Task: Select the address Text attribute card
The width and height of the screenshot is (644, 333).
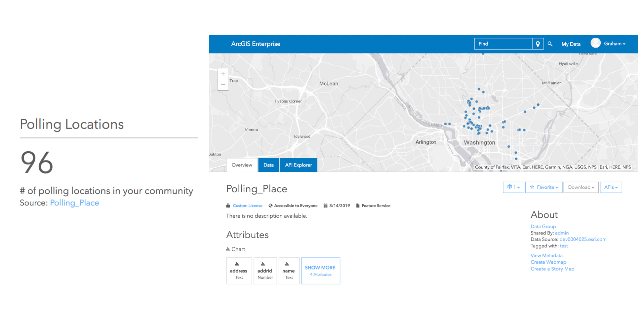Action: point(239,271)
